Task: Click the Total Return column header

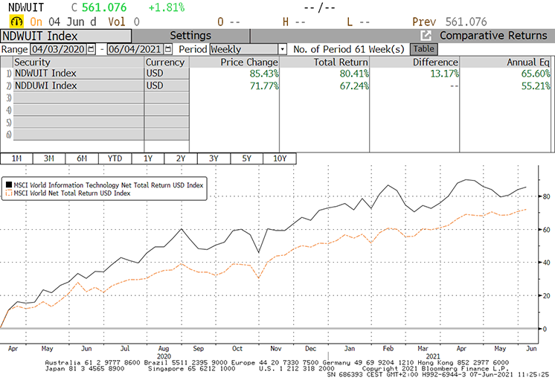Action: click(324, 62)
